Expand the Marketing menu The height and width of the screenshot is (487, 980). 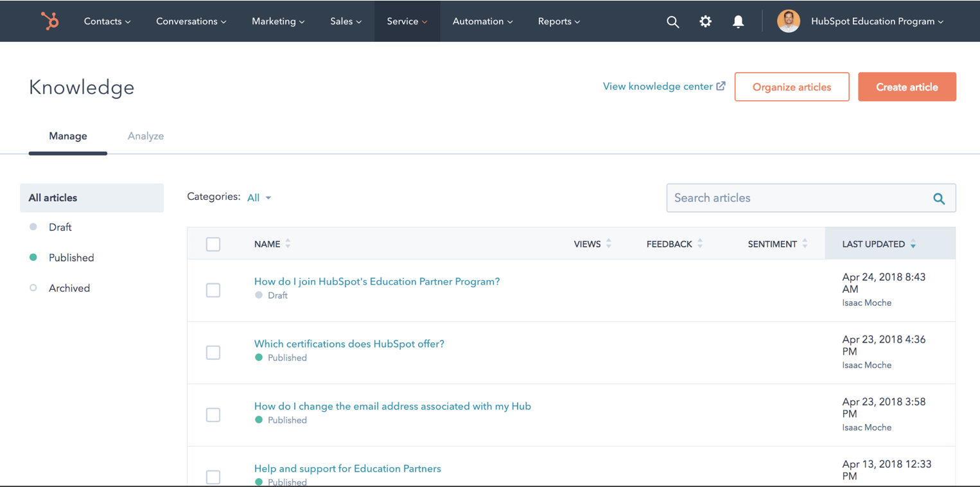[278, 21]
